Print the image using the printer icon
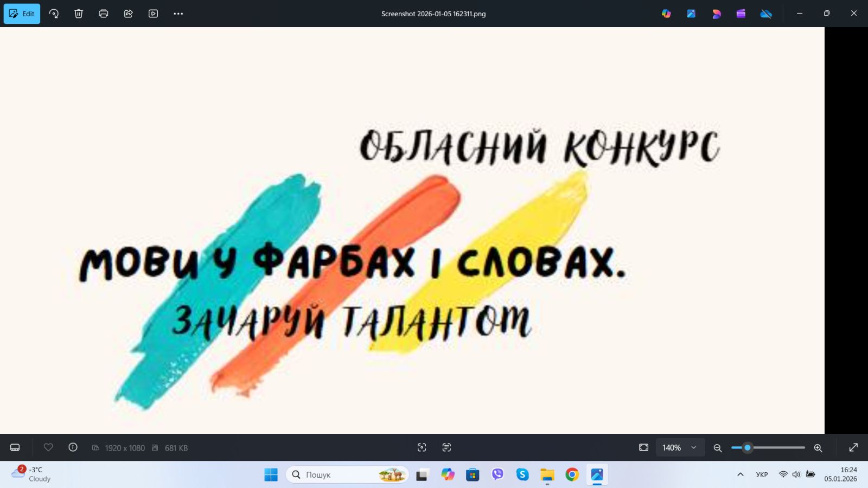Screen dimensions: 868x488 click(104, 14)
